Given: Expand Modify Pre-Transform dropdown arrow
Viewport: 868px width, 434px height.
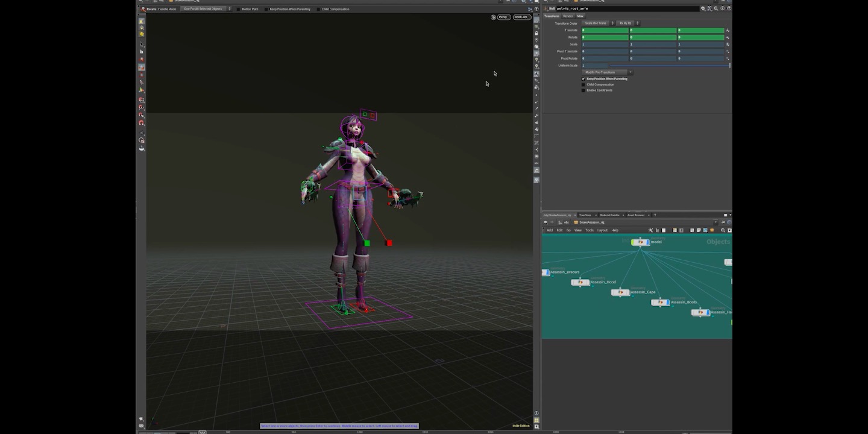Looking at the screenshot, I should coord(630,72).
